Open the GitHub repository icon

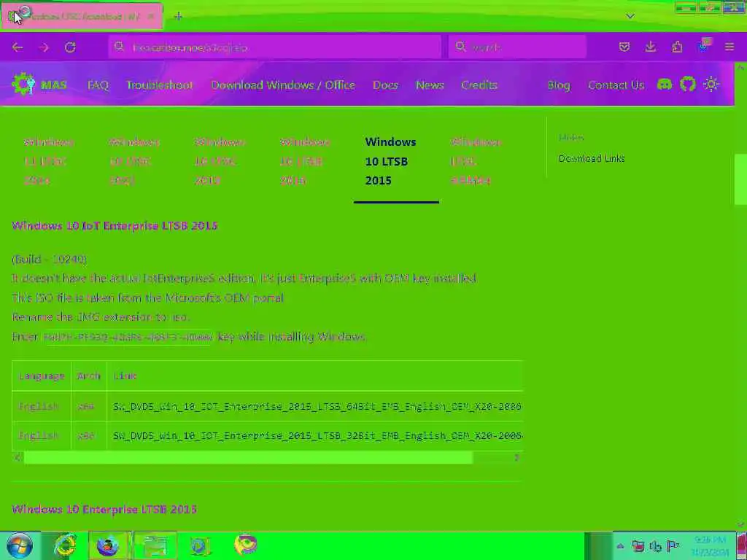pyautogui.click(x=687, y=85)
